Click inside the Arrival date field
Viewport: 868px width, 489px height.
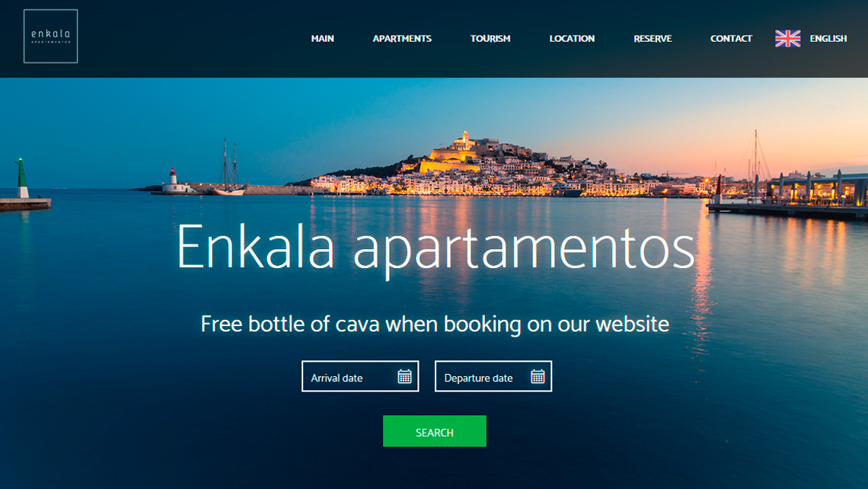click(x=360, y=376)
